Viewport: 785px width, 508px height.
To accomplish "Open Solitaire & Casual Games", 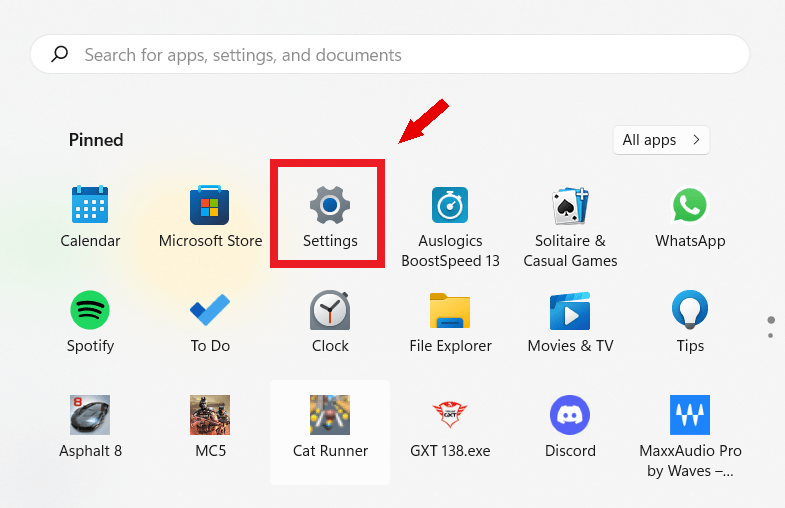I will click(570, 227).
